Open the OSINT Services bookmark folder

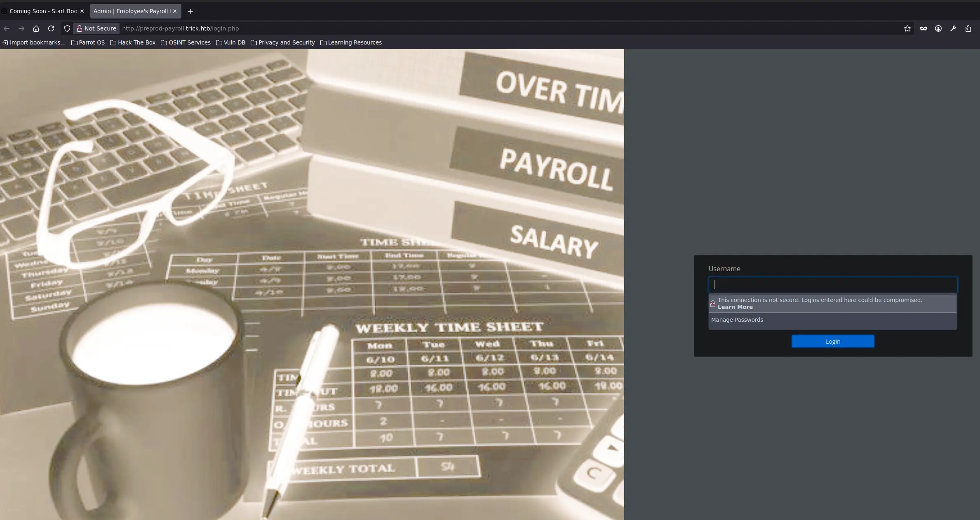[186, 42]
